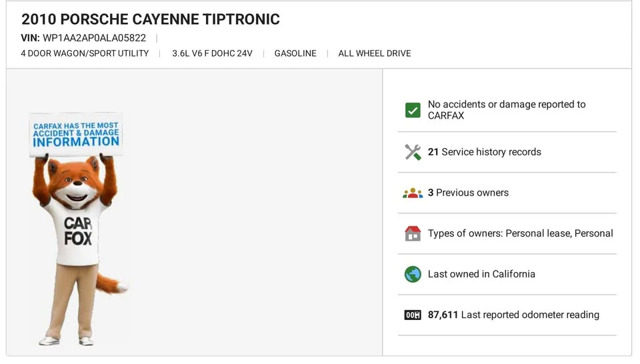This screenshot has width=640, height=364.
Task: Click the green checkmark no-accidents icon
Action: [x=413, y=110]
